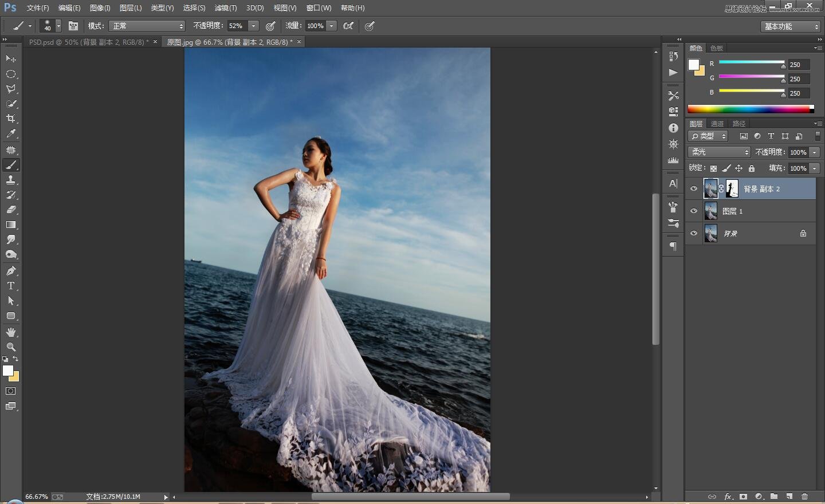Hide the 背景 副本 2 layer
825x504 pixels.
694,189
